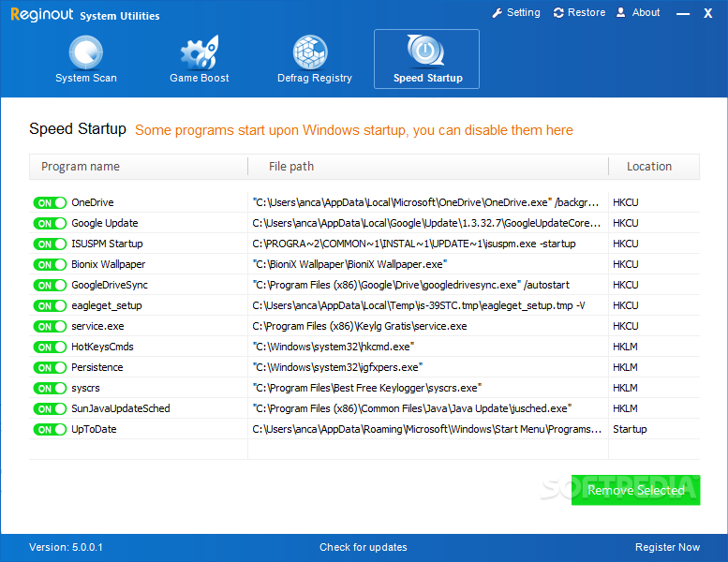Click hkcmd.exe file path

click(x=334, y=348)
